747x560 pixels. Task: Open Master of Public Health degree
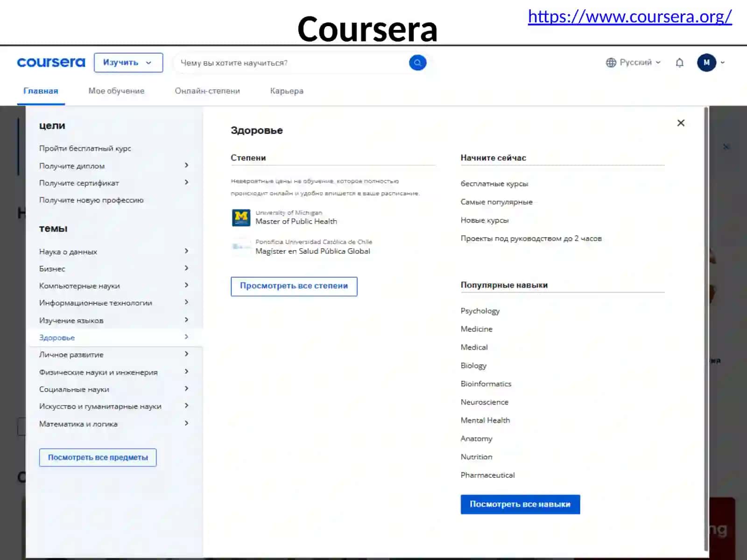click(x=296, y=221)
